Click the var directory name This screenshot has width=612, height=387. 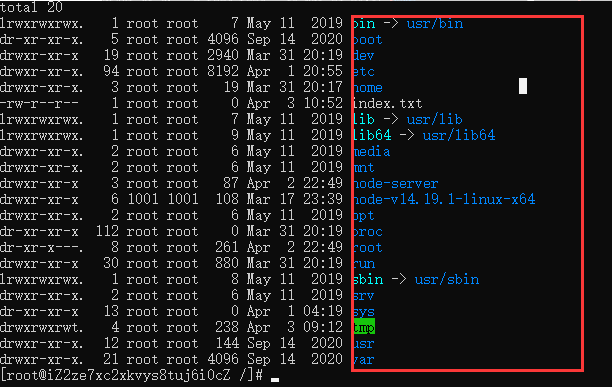364,359
